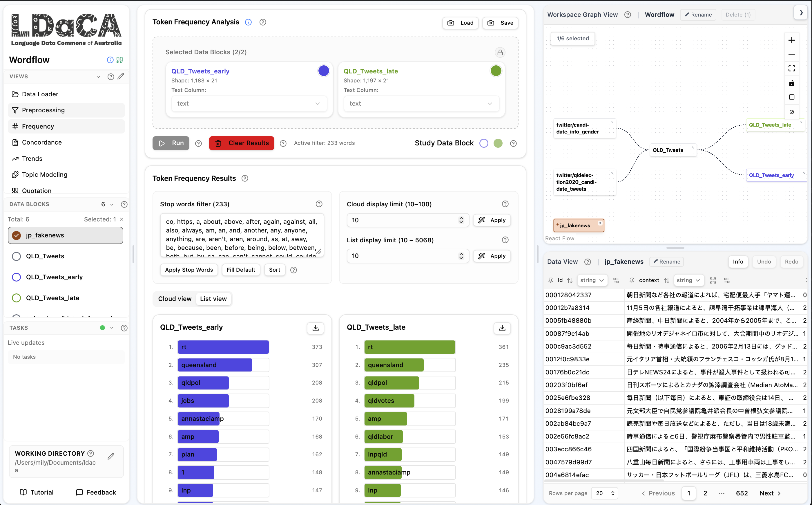Viewport: 812px width, 505px height.
Task: Open id column string type dropdown
Action: point(592,281)
